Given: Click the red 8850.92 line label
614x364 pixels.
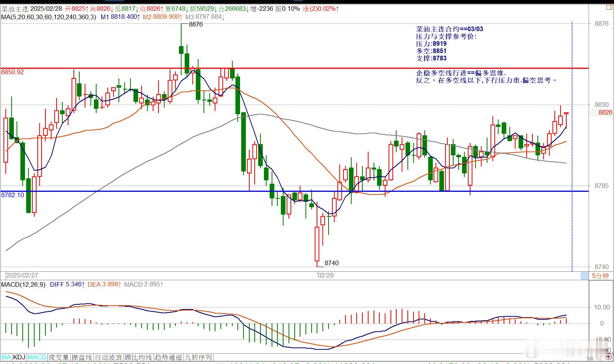Looking at the screenshot, I should click(x=13, y=72).
